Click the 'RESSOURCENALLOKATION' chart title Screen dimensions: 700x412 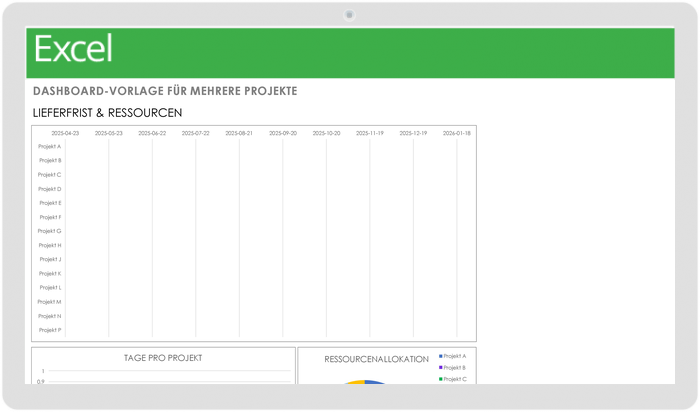[x=376, y=359]
